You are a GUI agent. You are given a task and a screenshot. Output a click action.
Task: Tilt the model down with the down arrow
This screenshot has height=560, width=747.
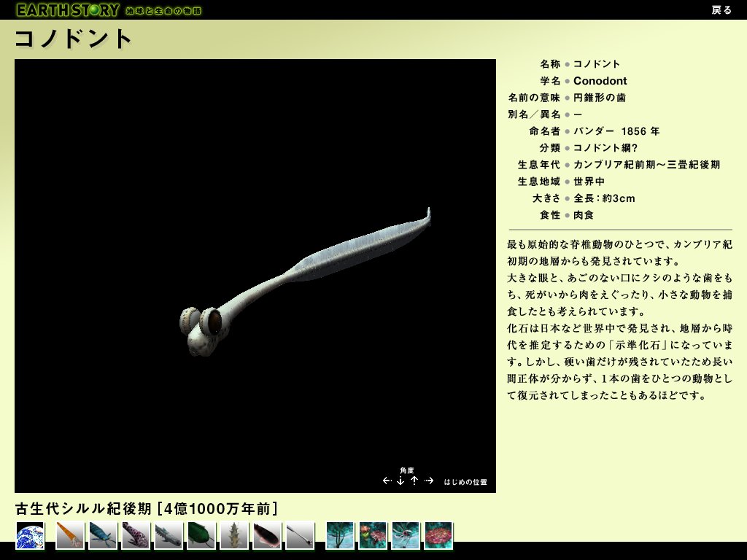pyautogui.click(x=400, y=481)
